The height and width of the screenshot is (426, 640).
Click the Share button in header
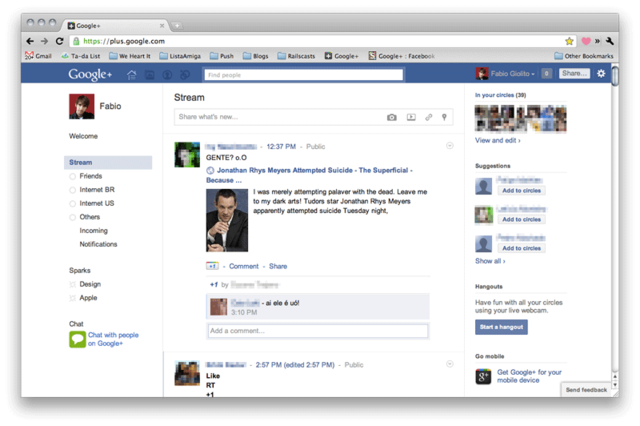pos(574,73)
